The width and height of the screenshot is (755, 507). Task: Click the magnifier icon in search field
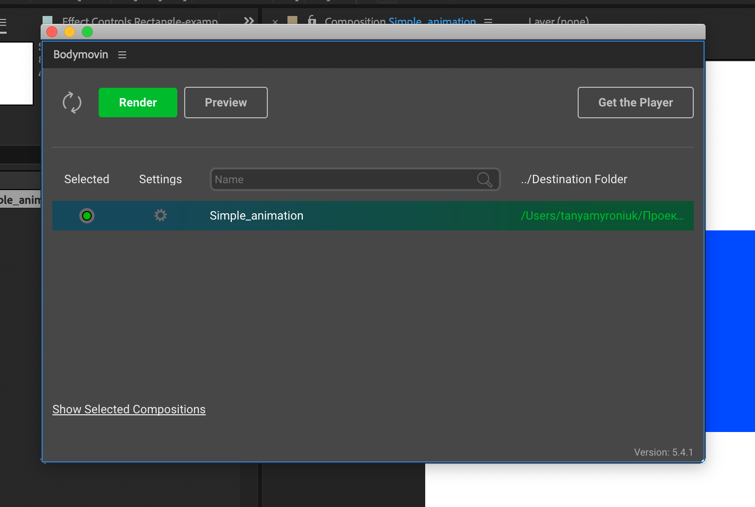(x=484, y=180)
